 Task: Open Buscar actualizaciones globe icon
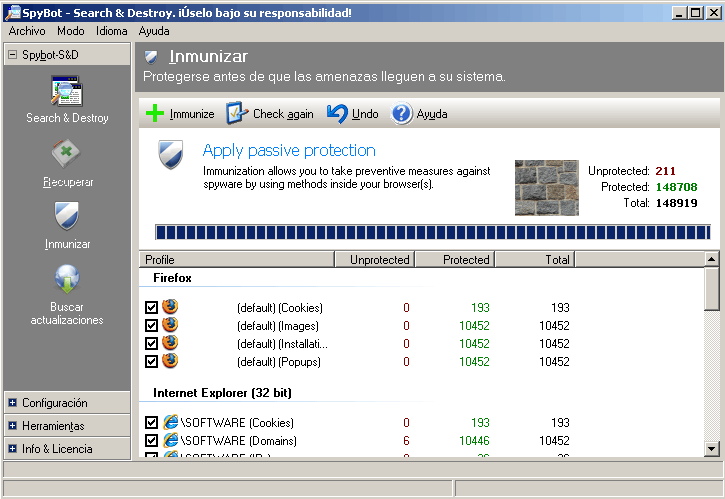(x=67, y=279)
